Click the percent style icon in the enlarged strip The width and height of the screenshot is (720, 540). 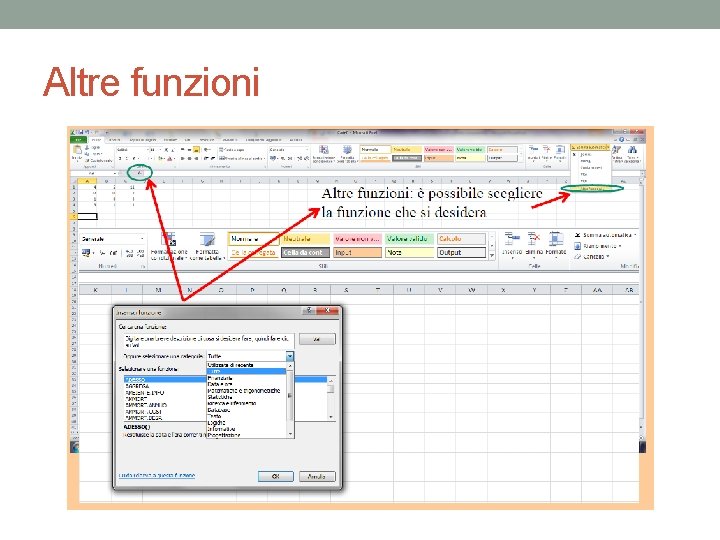(x=102, y=253)
